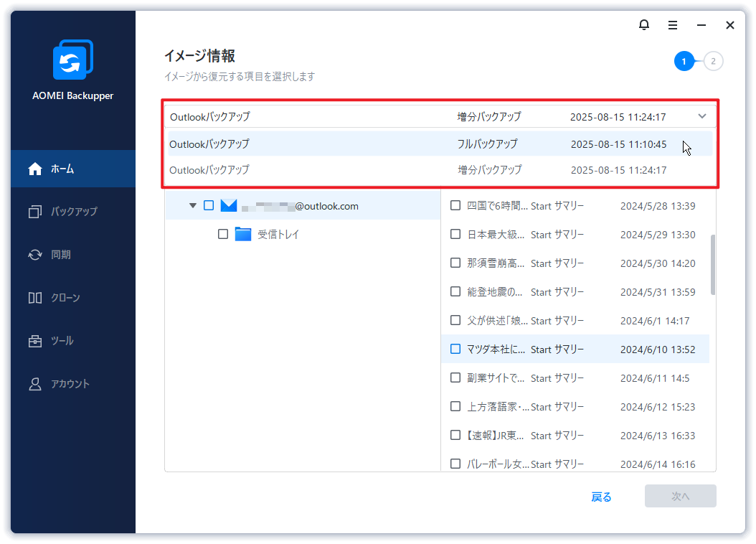Close the AOMEI Backupper window
756x544 pixels.
click(730, 25)
